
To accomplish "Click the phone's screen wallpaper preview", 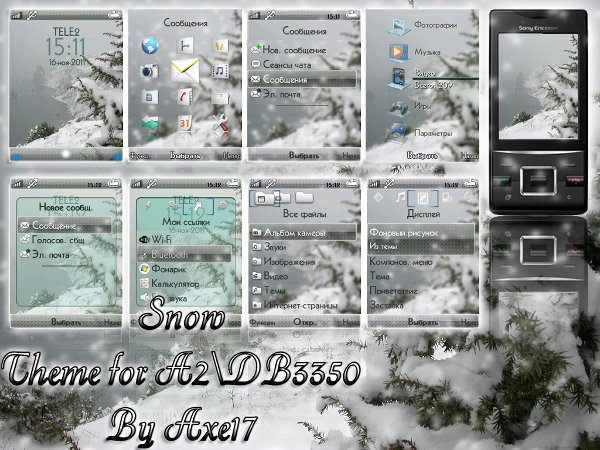I will click(x=538, y=86).
